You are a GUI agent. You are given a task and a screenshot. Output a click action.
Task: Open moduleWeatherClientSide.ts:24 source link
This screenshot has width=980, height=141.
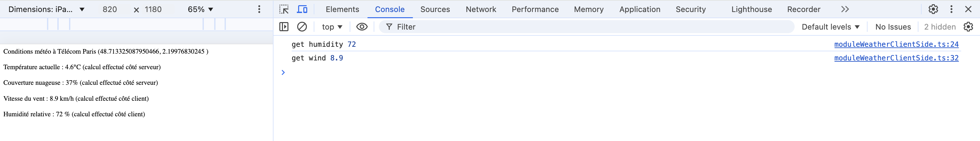(896, 44)
